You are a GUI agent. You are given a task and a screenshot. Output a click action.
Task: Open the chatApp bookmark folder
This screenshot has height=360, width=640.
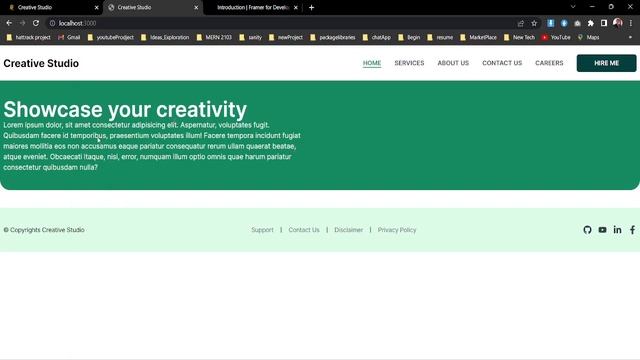[377, 37]
